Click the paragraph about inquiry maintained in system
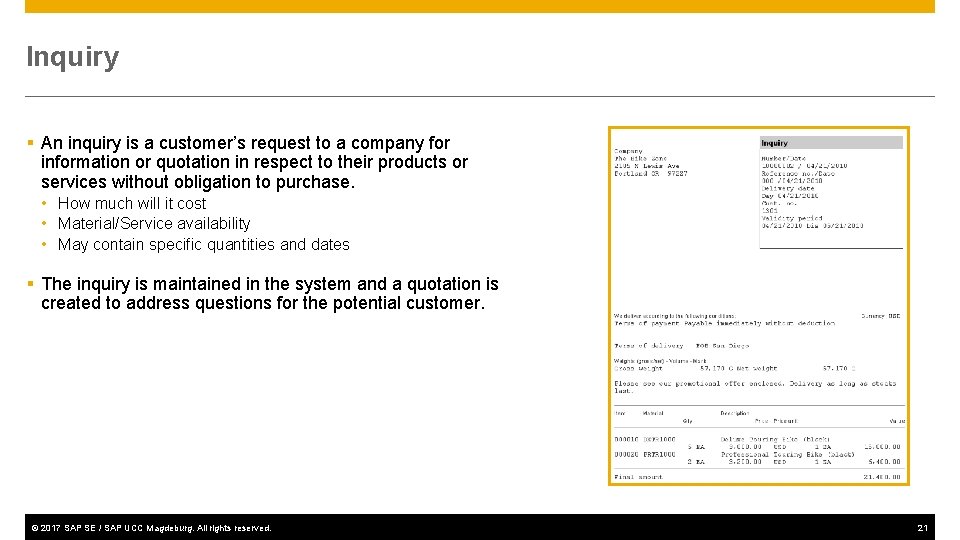 tap(269, 293)
